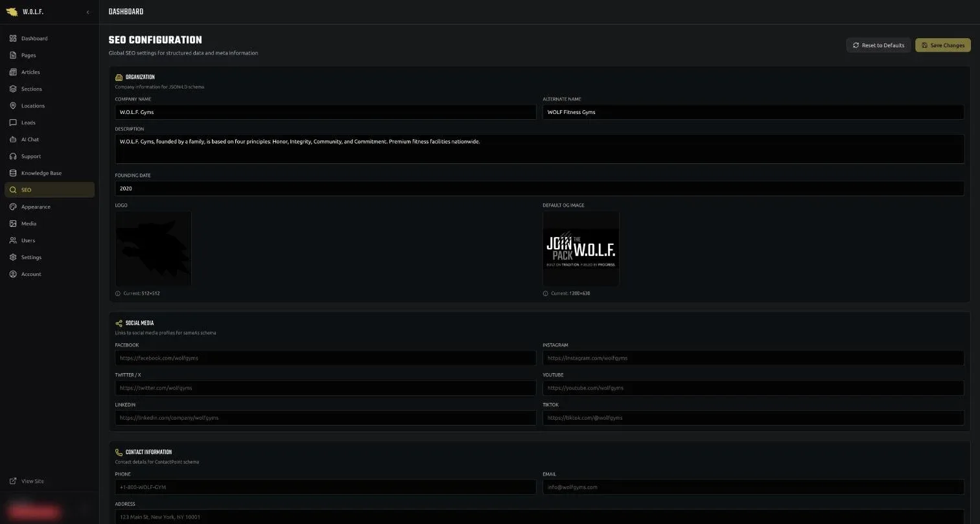This screenshot has height=524, width=980.
Task: Click the Email input field
Action: click(x=753, y=487)
